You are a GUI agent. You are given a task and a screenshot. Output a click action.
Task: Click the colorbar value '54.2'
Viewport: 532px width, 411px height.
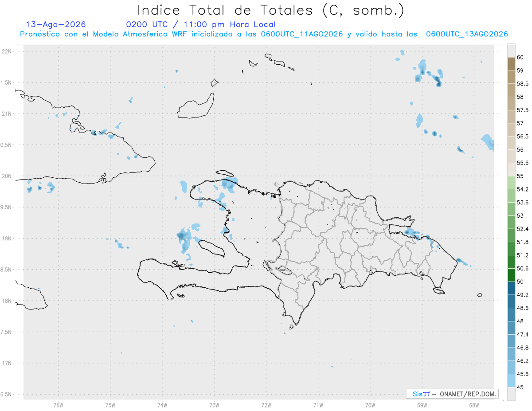point(523,189)
